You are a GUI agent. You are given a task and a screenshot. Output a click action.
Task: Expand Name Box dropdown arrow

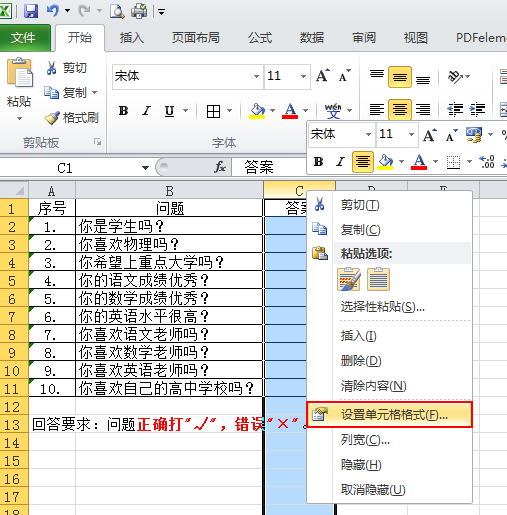coord(145,167)
